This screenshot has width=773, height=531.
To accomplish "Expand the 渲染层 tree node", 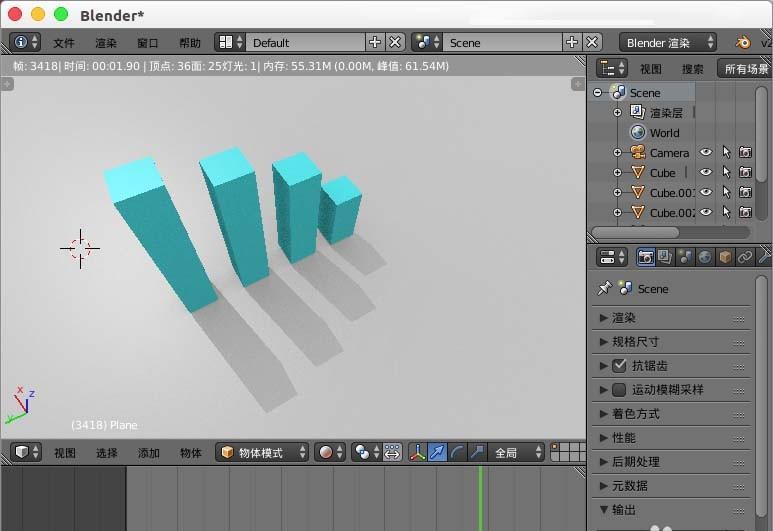I will pyautogui.click(x=617, y=113).
